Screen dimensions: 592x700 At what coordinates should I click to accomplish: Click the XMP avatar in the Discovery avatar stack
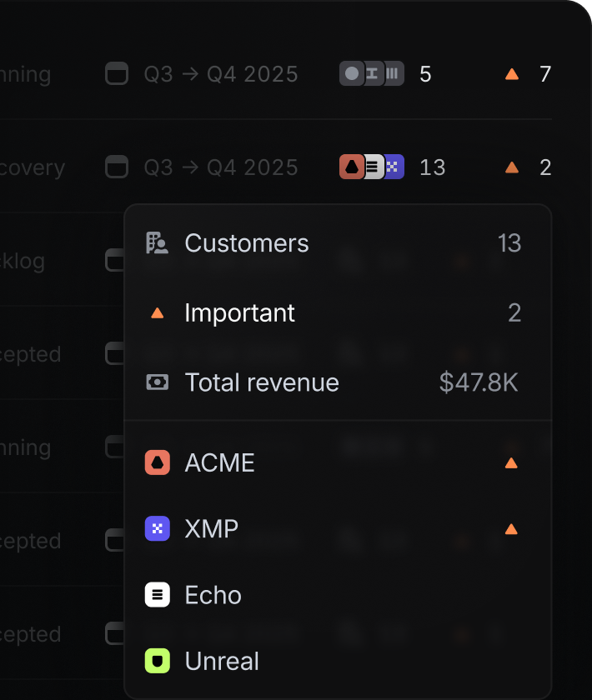point(392,167)
